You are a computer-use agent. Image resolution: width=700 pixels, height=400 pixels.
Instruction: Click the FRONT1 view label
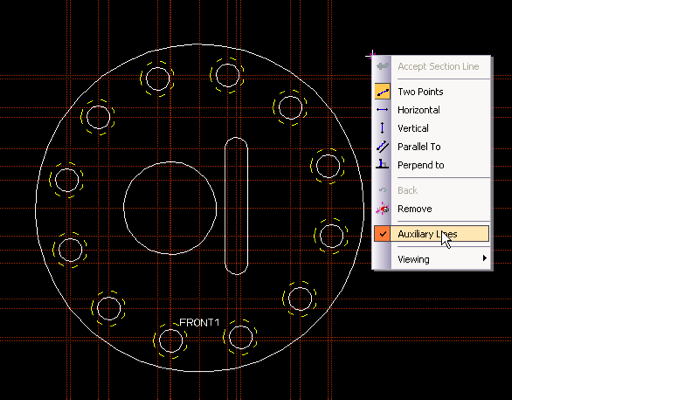click(199, 323)
